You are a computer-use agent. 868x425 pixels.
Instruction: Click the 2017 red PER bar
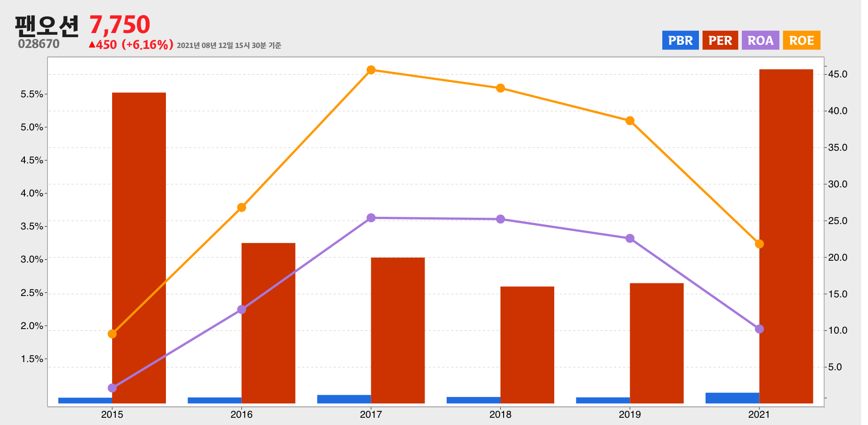pyautogui.click(x=398, y=330)
